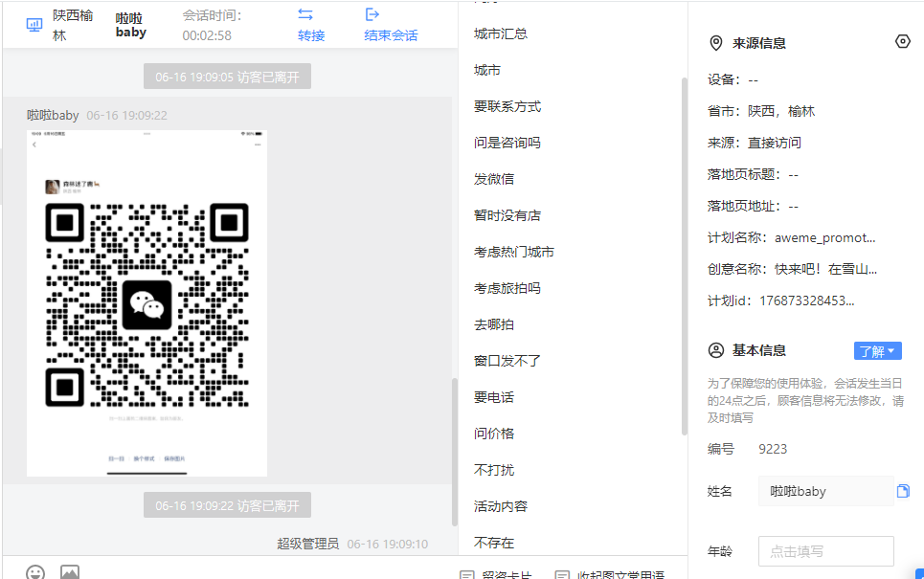This screenshot has height=579, width=924.
Task: Click the 啦啦 baby visitor name in header
Action: [131, 25]
